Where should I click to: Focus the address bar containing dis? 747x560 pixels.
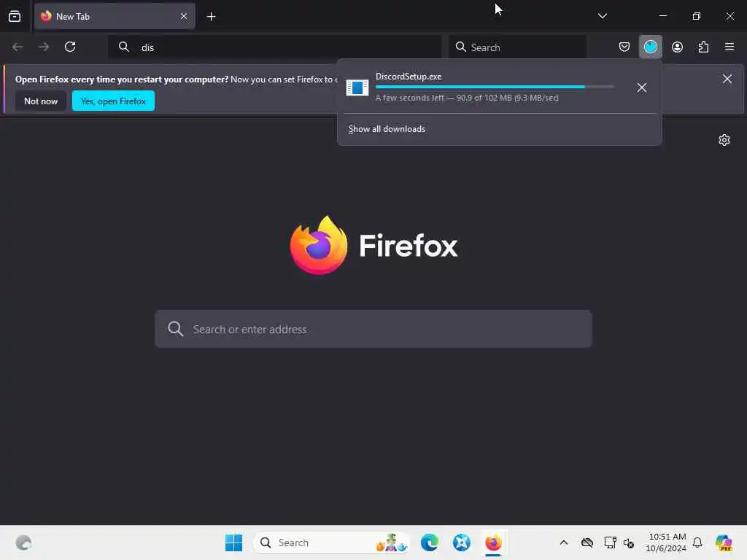275,47
